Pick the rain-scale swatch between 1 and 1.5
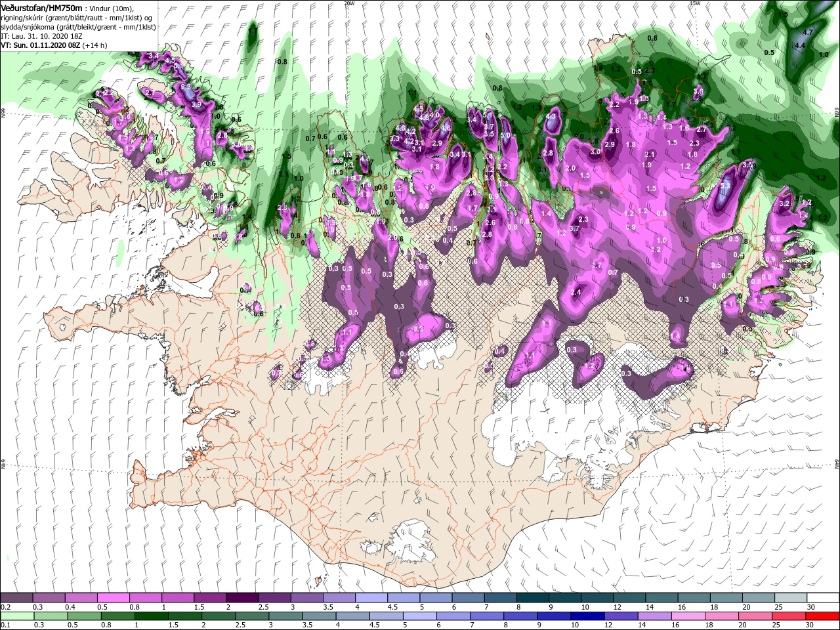This screenshot has height=630, width=840. click(x=152, y=616)
